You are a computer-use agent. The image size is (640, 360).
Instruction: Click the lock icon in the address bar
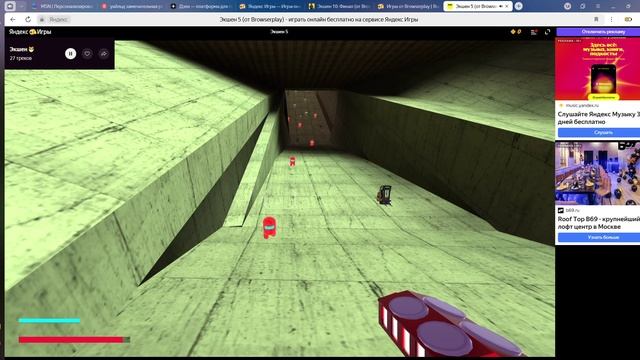pos(42,19)
